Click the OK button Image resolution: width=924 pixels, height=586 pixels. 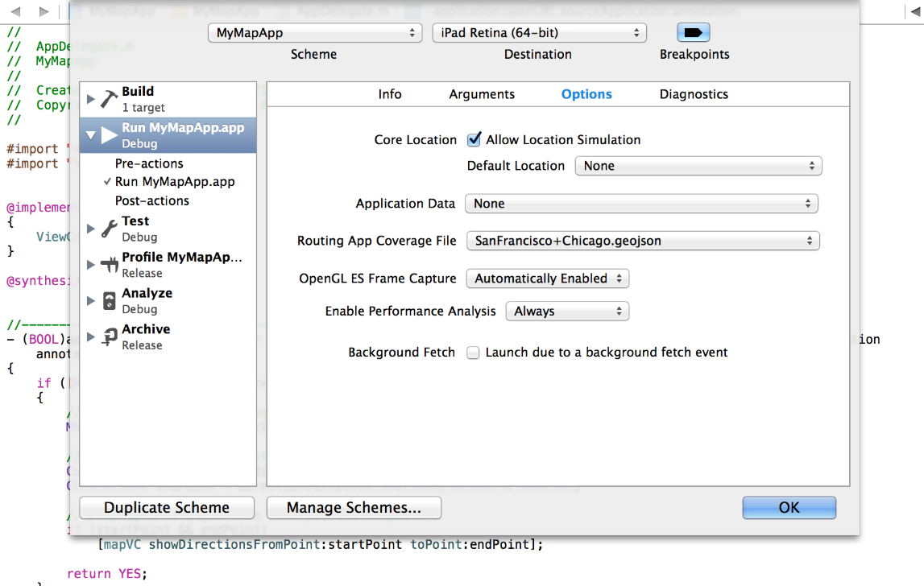[x=789, y=508]
